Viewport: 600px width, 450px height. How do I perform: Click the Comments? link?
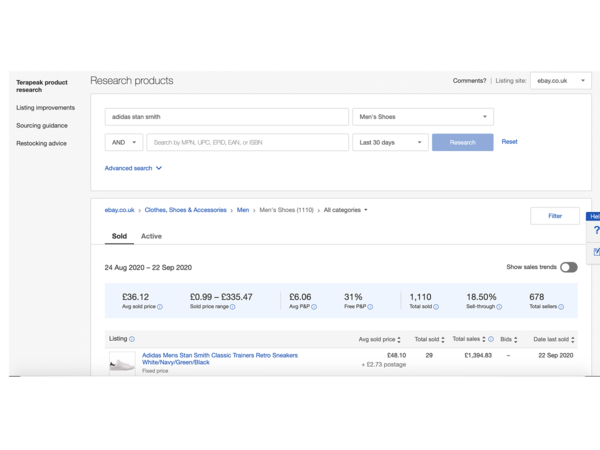tap(470, 81)
